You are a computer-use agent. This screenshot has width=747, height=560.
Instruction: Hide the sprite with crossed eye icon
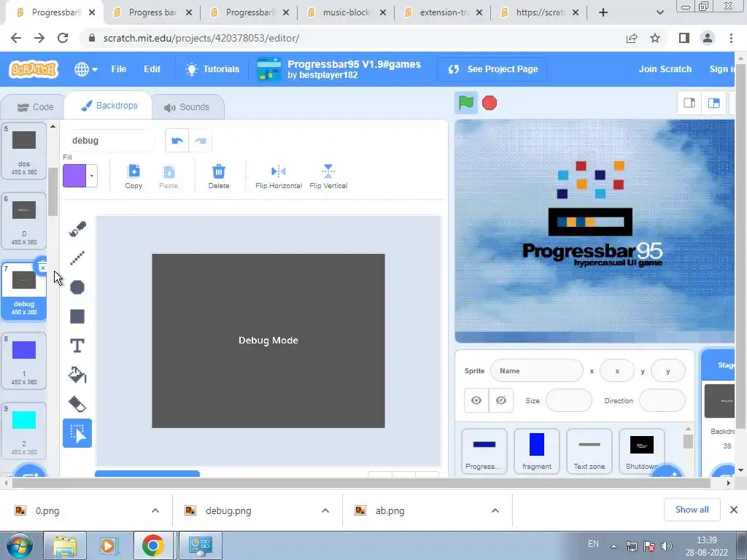pos(500,400)
